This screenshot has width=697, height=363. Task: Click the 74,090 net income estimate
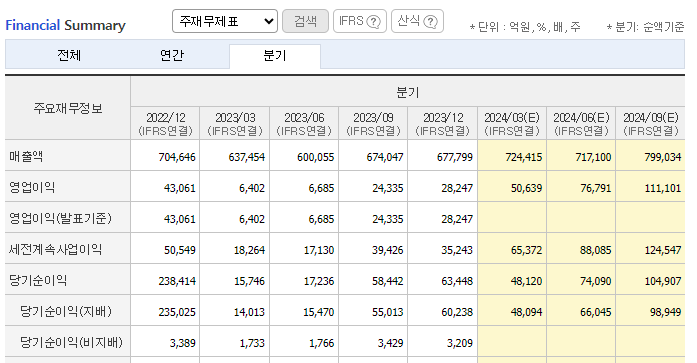[596, 281]
